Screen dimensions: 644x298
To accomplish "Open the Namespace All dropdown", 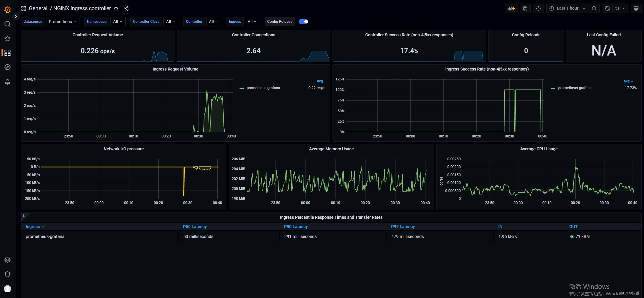I will click(118, 22).
